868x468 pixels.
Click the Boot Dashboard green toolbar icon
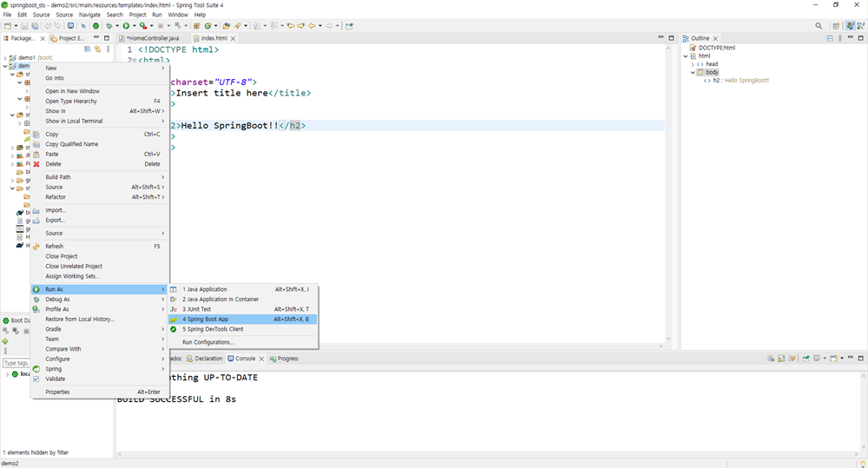(95, 25)
